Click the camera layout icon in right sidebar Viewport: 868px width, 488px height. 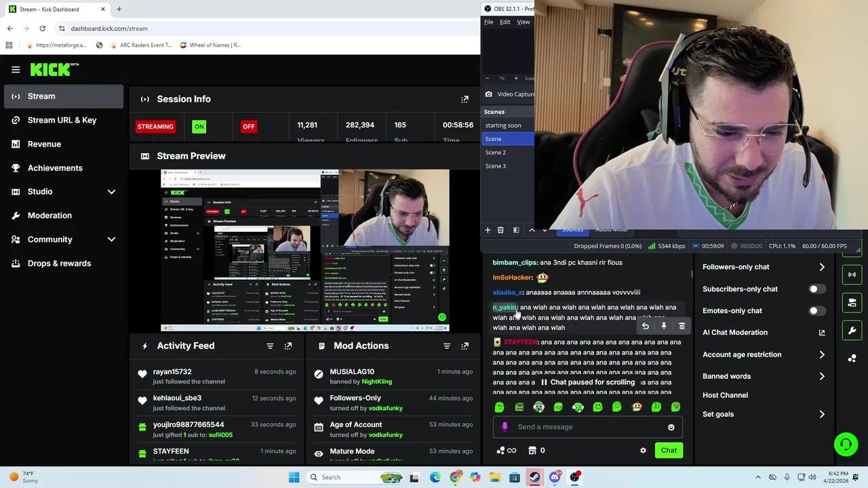(x=852, y=302)
